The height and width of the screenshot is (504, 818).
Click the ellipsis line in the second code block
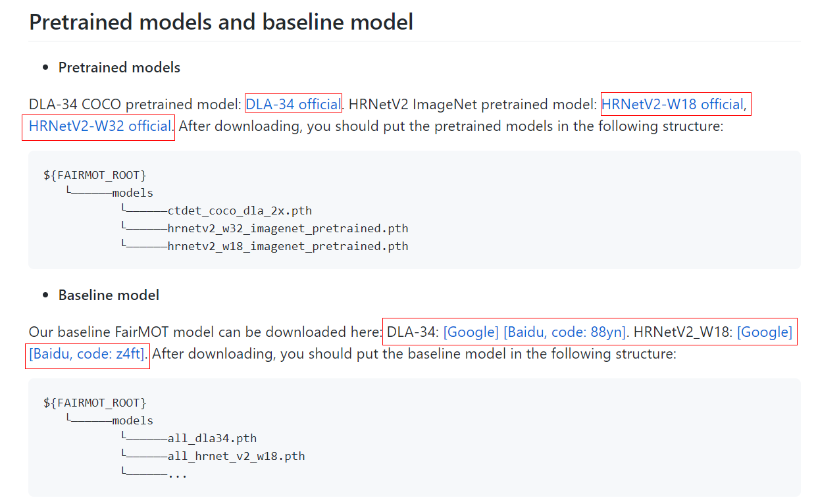click(x=178, y=474)
